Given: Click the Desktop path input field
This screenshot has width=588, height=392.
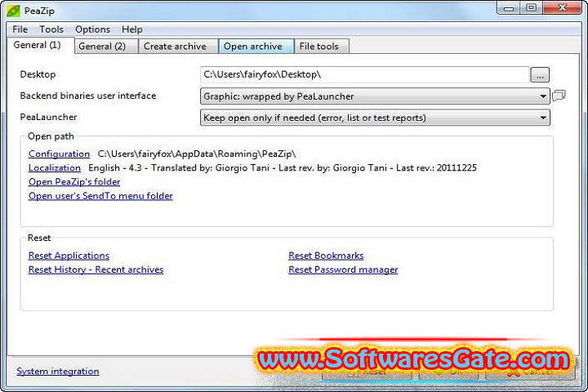Looking at the screenshot, I should click(364, 74).
